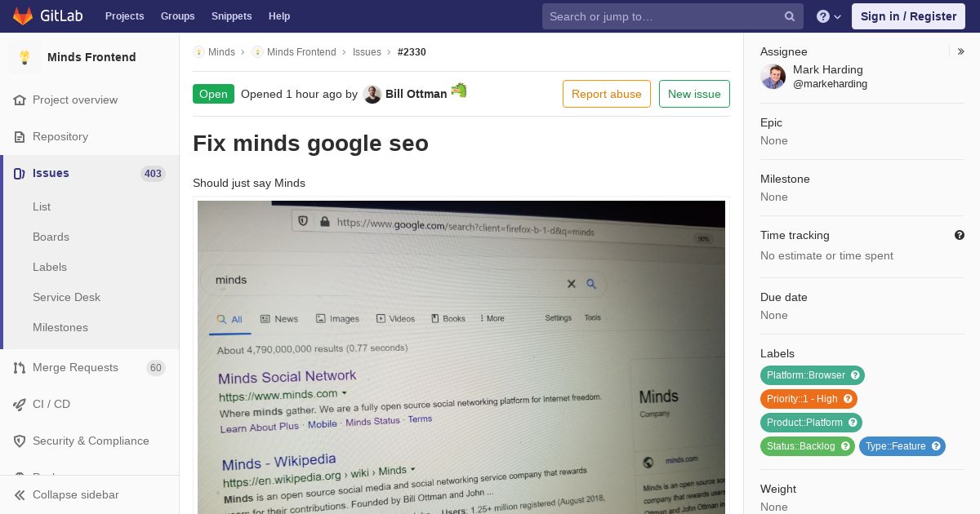
Task: Click the #2330 breadcrumb link
Action: click(x=412, y=52)
